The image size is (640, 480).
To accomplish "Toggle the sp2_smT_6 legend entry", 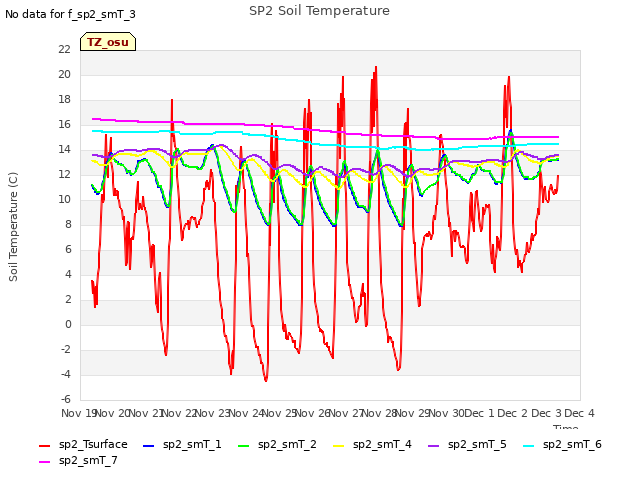I will tap(562, 444).
